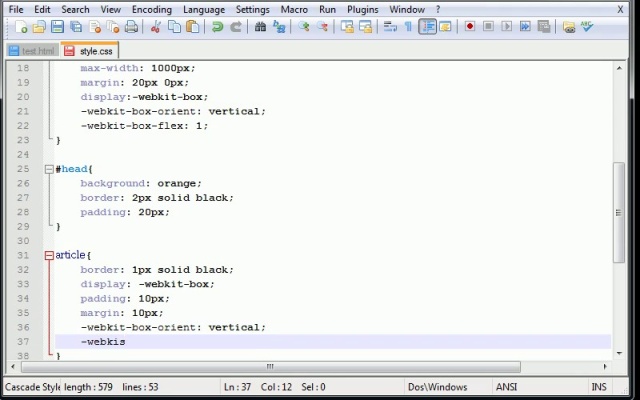
Task: Toggle synchronized horizontal scrolling
Action: 366,27
